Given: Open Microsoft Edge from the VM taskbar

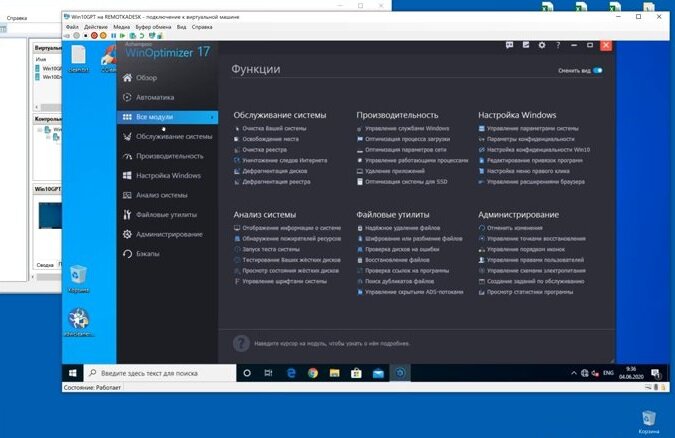Looking at the screenshot, I should [x=291, y=373].
